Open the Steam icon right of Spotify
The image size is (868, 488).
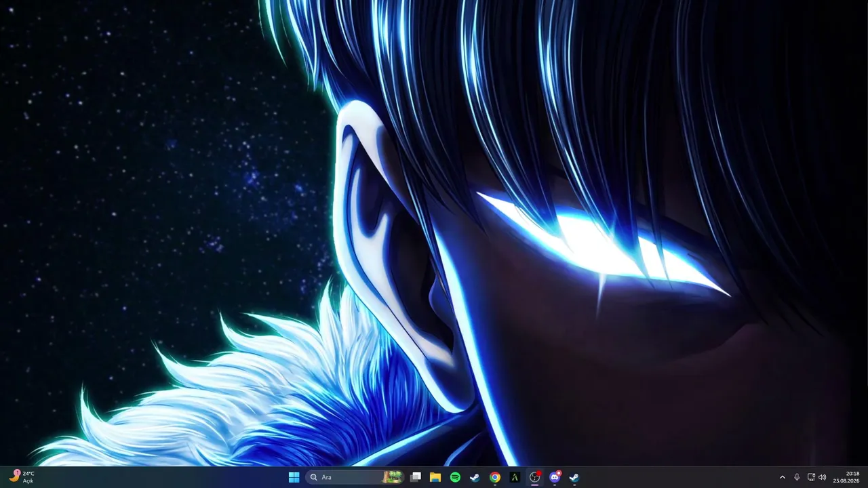coord(475,477)
